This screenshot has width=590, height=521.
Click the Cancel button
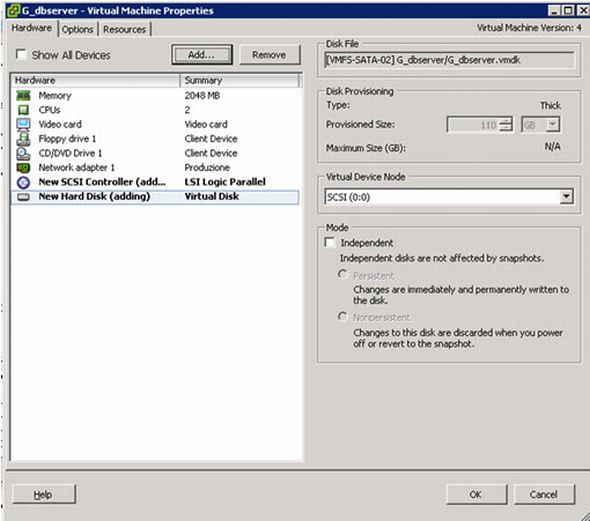tap(544, 494)
